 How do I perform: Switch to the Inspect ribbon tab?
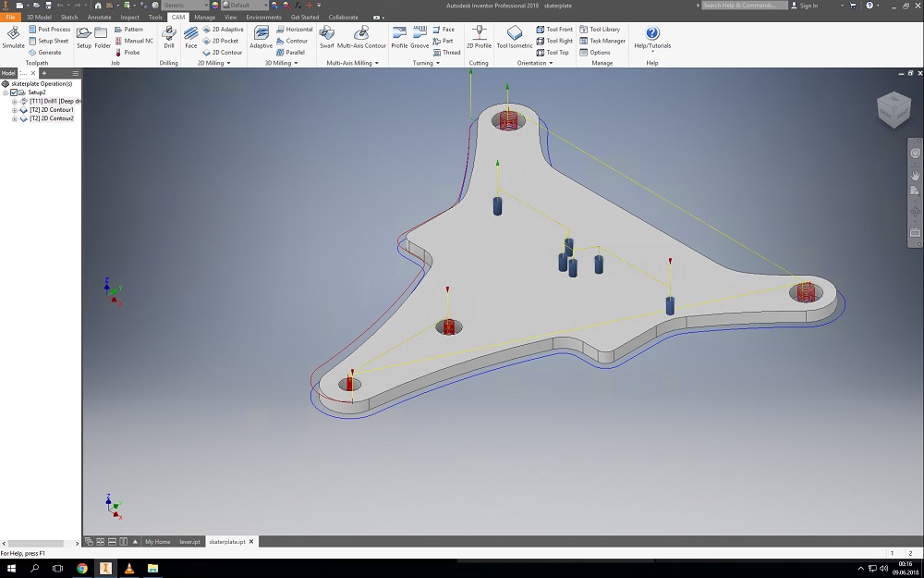click(129, 17)
